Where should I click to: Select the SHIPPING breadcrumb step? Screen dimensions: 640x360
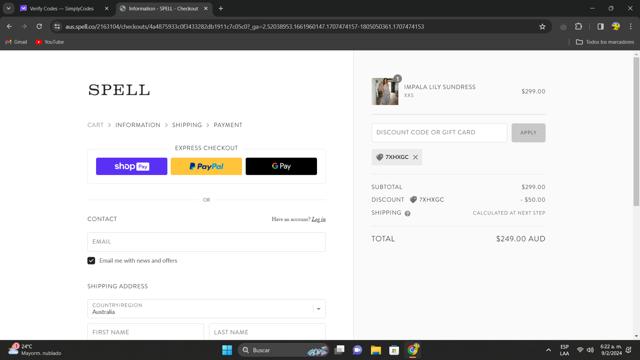pyautogui.click(x=187, y=125)
